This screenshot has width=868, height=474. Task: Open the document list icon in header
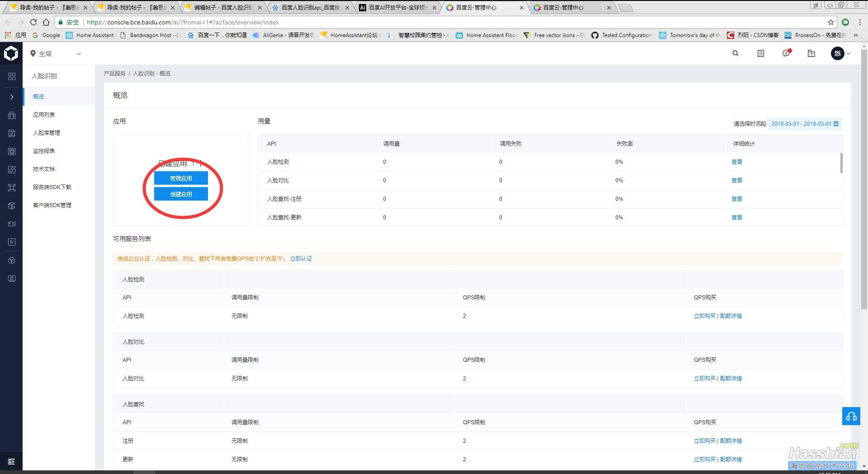click(761, 53)
